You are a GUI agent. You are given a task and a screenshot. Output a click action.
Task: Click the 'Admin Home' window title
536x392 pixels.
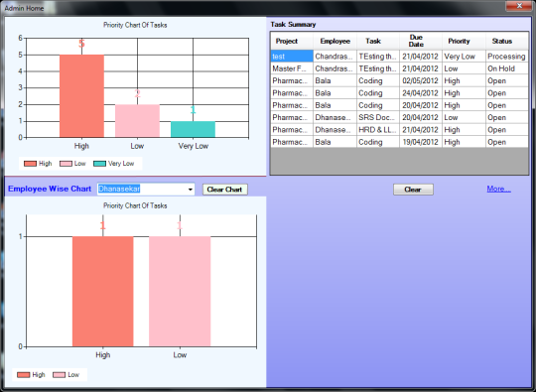point(24,8)
